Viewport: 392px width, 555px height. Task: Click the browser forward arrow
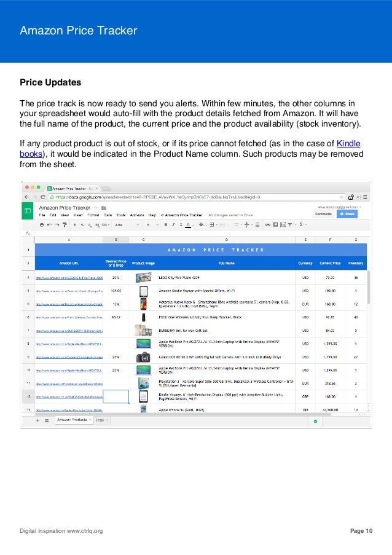[x=34, y=197]
